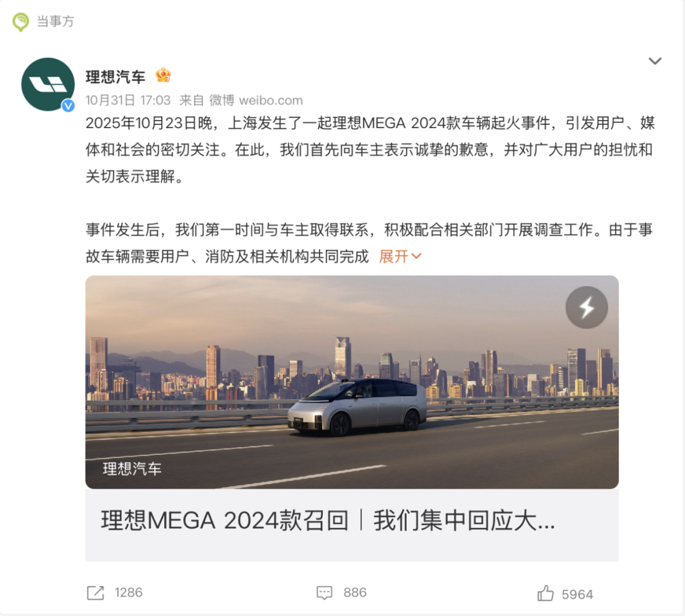Click the weibo.com source link
The height and width of the screenshot is (616, 685).
[271, 100]
